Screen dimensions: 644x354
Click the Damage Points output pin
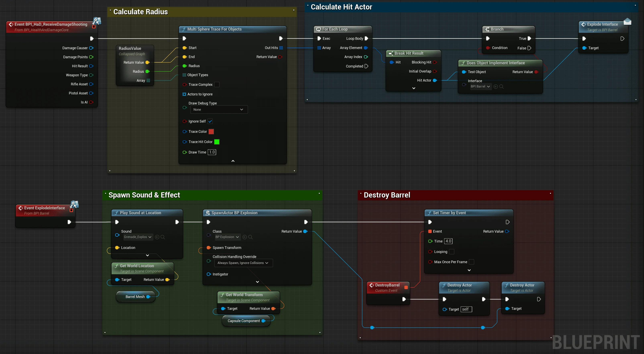point(91,57)
